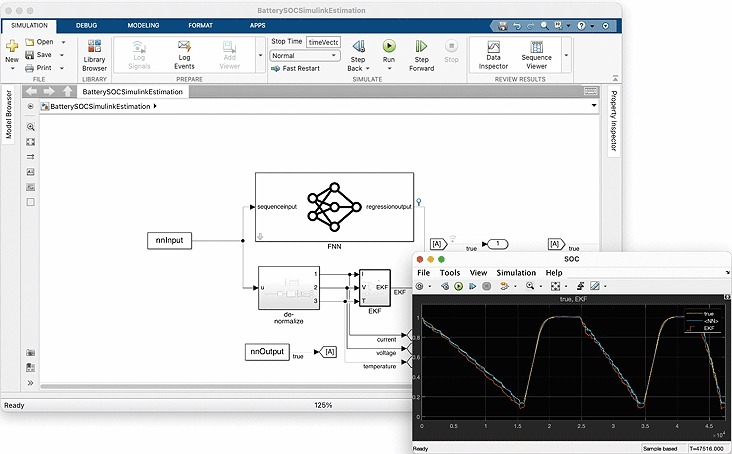Open File menu in SOC scope window
This screenshot has width=732, height=454.
(423, 273)
